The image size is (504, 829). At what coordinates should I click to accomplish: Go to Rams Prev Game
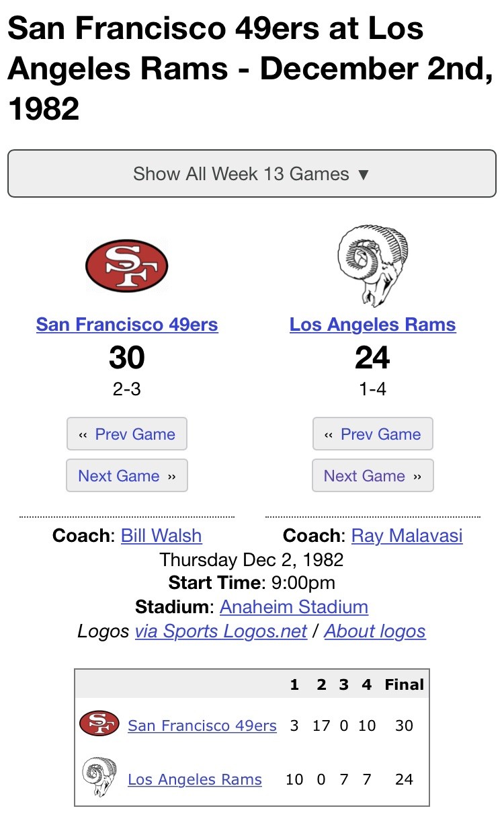[373, 434]
